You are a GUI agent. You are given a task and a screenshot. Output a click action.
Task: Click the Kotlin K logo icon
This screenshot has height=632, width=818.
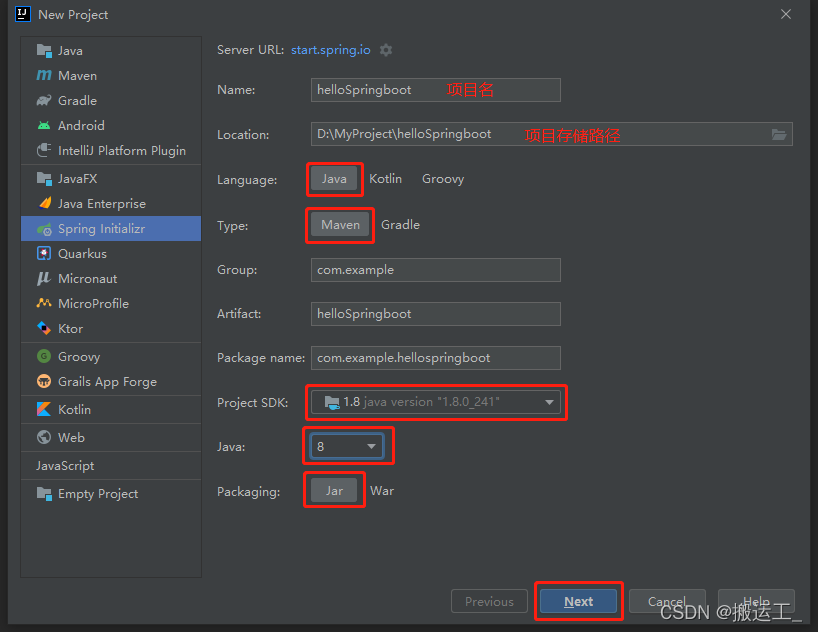[44, 409]
